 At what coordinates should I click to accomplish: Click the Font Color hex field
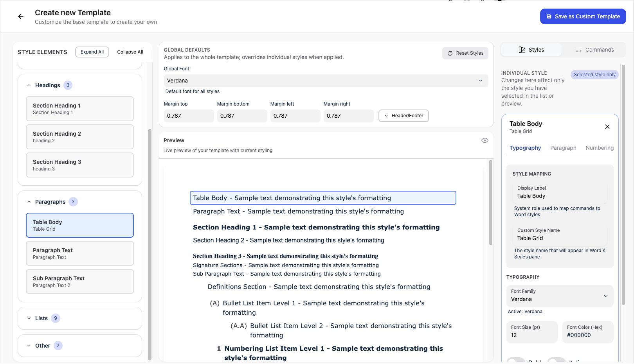pyautogui.click(x=587, y=335)
